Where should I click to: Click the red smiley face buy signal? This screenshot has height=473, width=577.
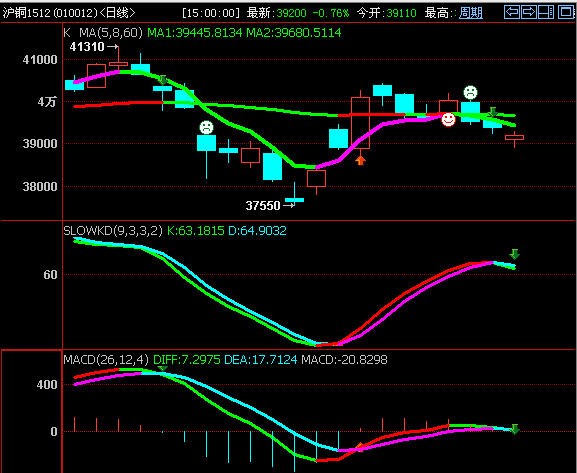448,119
